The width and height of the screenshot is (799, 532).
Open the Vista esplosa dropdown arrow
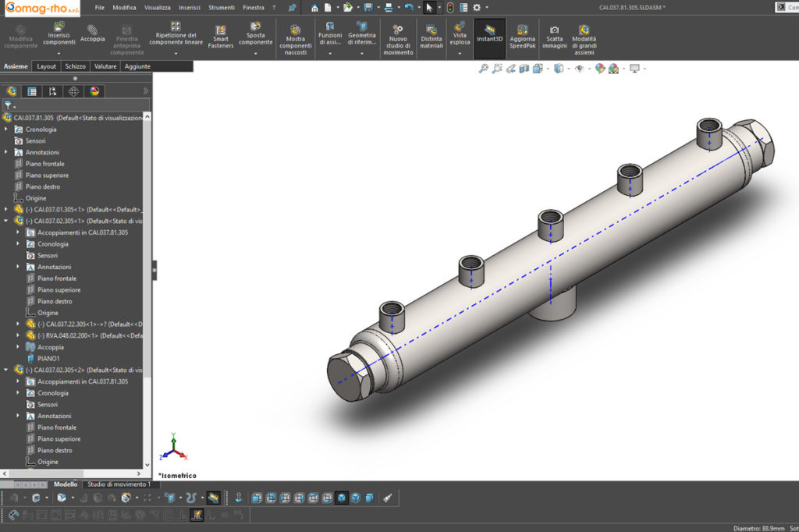tap(460, 53)
